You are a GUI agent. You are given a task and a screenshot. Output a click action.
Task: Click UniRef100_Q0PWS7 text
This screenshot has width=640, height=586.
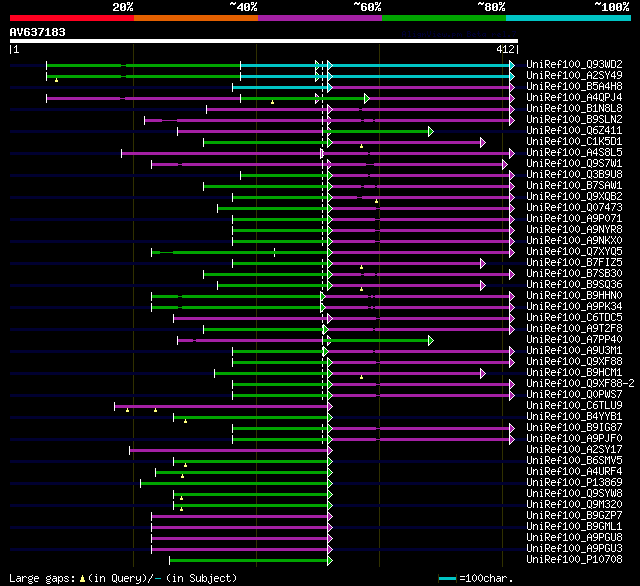pyautogui.click(x=574, y=395)
